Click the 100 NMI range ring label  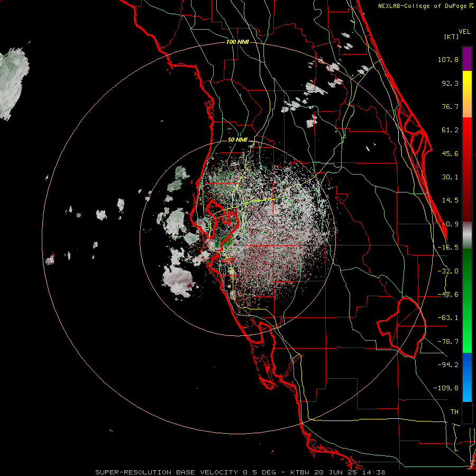click(237, 42)
